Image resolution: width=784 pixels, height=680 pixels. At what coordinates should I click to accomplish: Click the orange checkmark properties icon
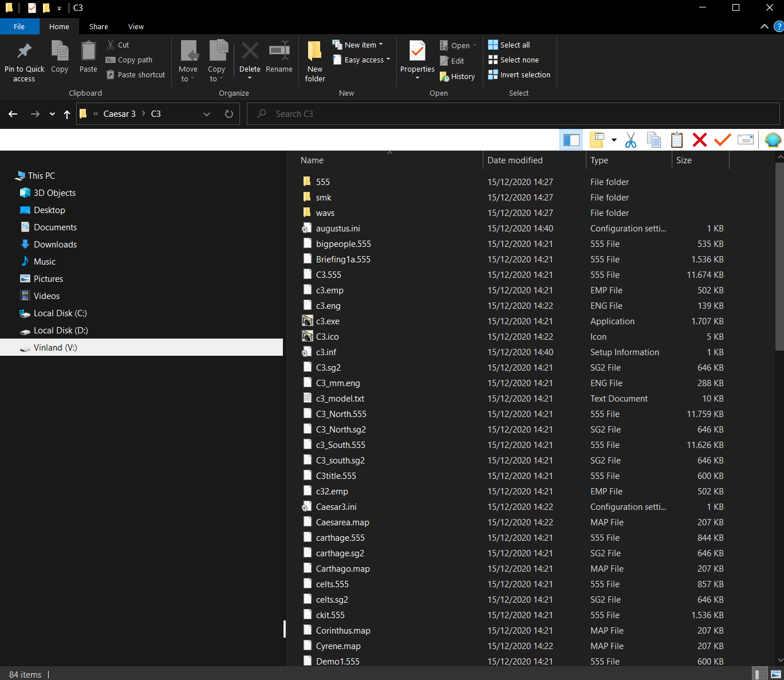click(x=722, y=140)
